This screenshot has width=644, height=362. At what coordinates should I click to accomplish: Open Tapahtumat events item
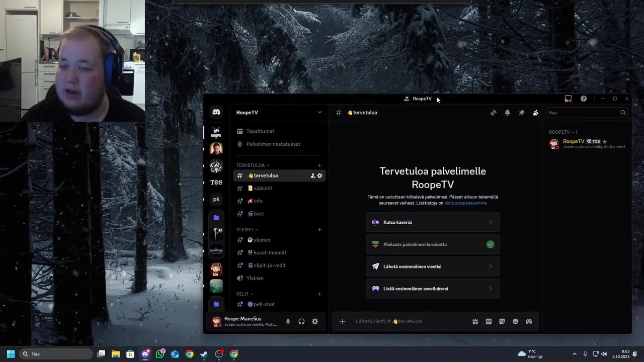(279, 131)
